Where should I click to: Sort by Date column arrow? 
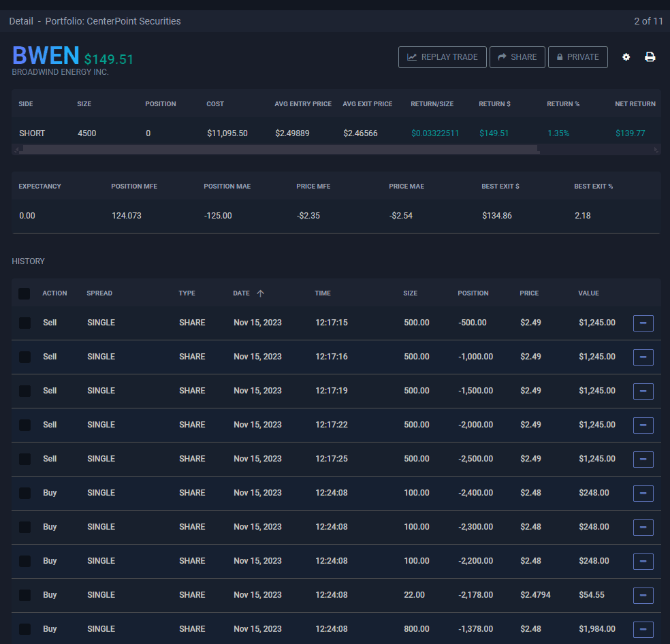(260, 293)
